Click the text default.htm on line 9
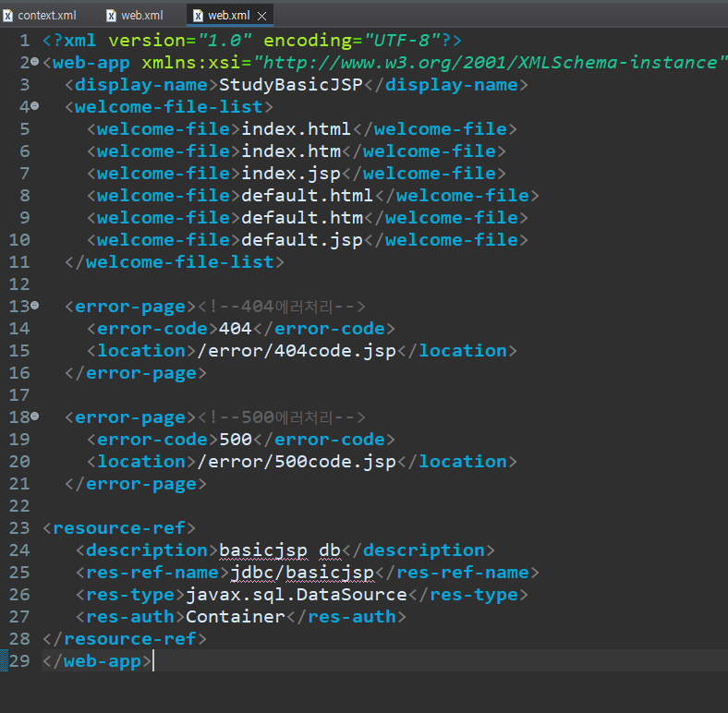 (x=302, y=218)
